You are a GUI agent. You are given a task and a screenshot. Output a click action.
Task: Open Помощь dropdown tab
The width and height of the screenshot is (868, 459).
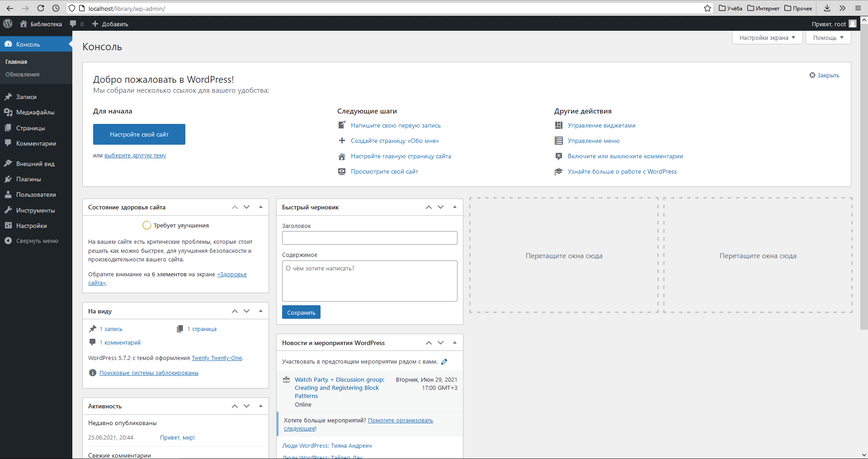coord(828,38)
